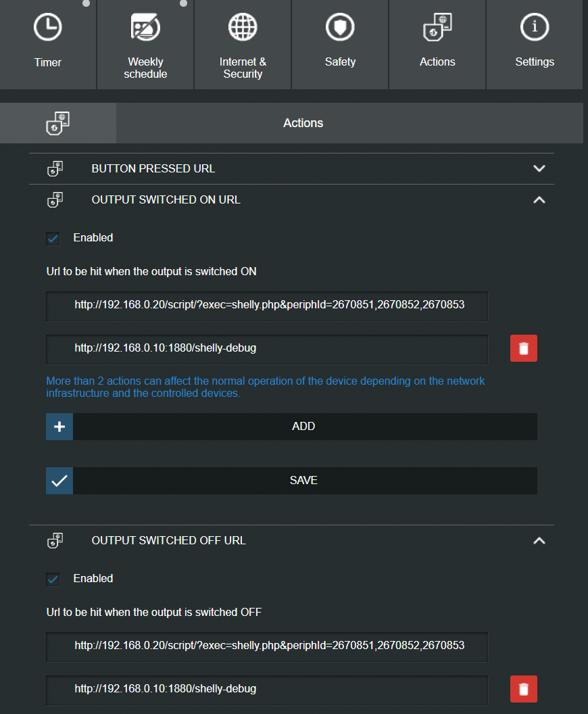Open the Timer clock icon
Screen dimensions: 588x714
pos(48,28)
